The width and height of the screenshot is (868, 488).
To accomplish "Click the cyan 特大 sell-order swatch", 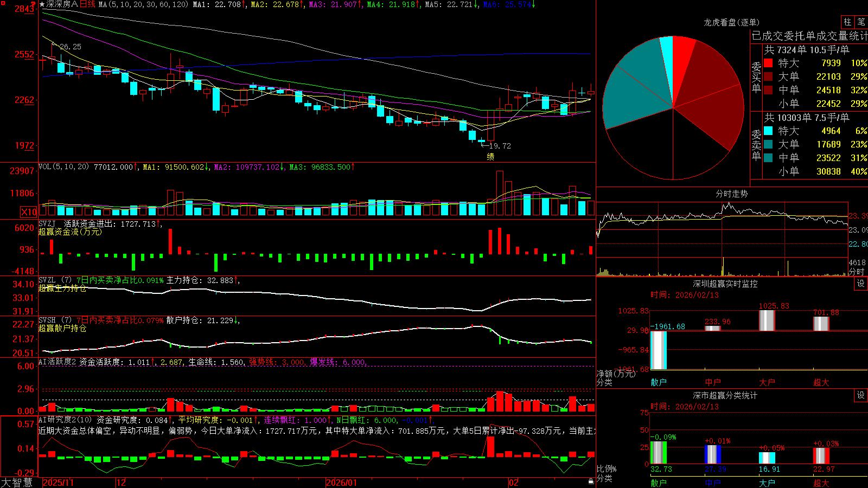I will pos(768,131).
